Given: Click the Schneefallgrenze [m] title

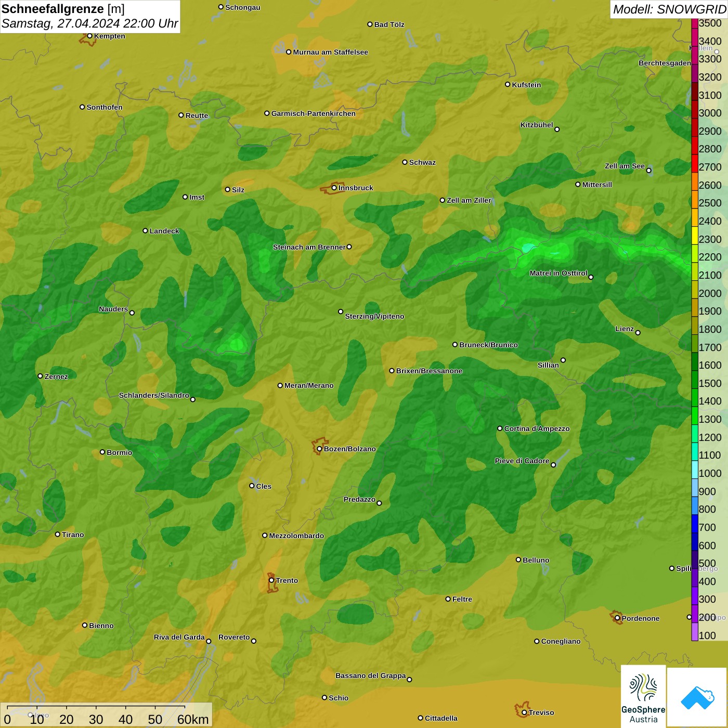Looking at the screenshot, I should 63,9.
